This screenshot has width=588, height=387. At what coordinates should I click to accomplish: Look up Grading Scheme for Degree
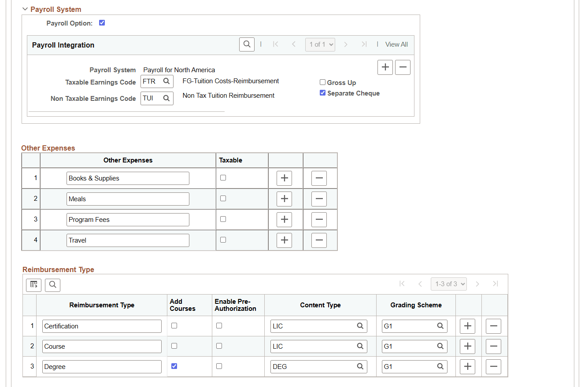coord(440,366)
